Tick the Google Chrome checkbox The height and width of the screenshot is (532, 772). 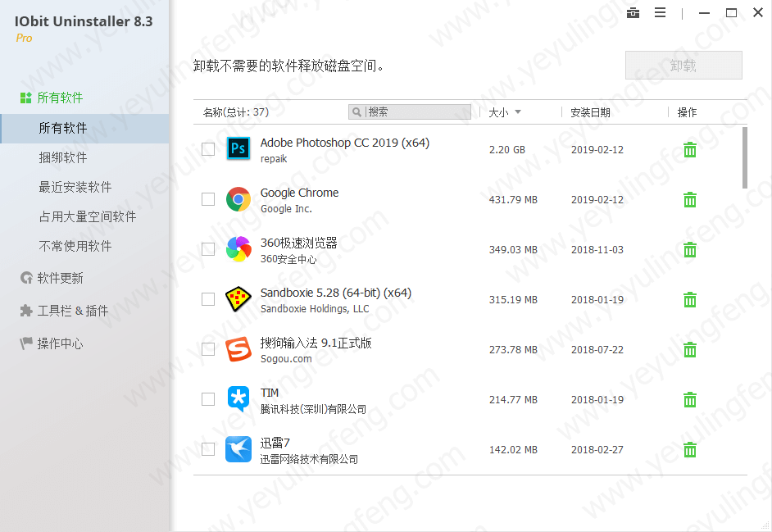tap(208, 199)
